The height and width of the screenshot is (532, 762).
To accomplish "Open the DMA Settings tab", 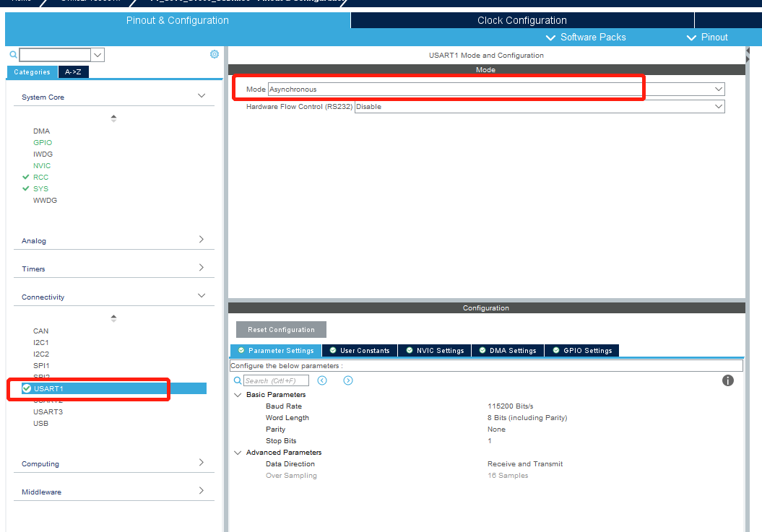I will (508, 350).
